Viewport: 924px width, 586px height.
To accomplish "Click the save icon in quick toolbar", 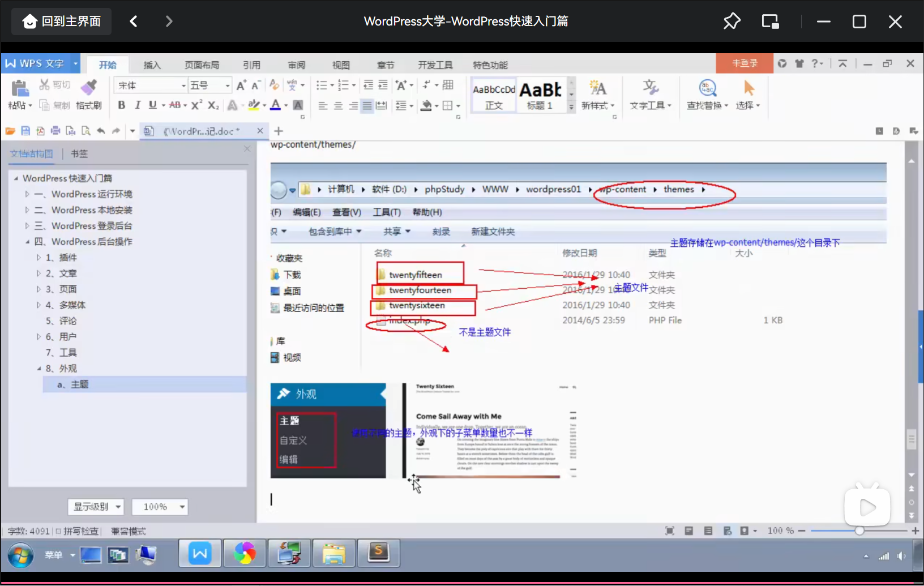I will (25, 131).
